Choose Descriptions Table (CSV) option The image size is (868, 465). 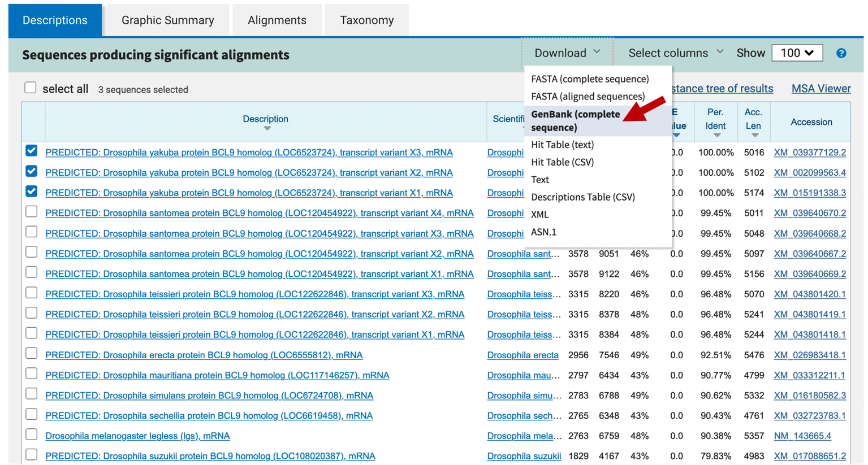[x=582, y=197]
